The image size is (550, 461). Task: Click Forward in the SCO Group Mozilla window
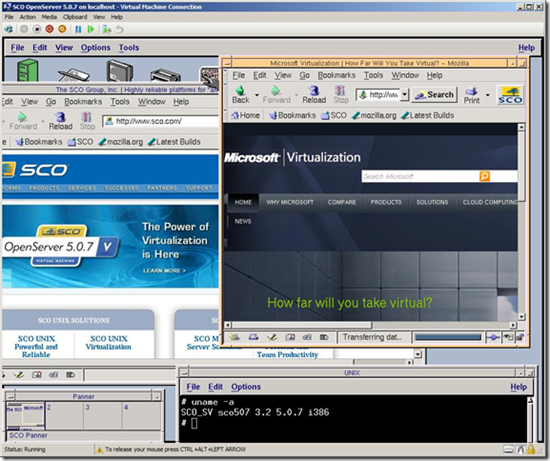click(x=23, y=121)
